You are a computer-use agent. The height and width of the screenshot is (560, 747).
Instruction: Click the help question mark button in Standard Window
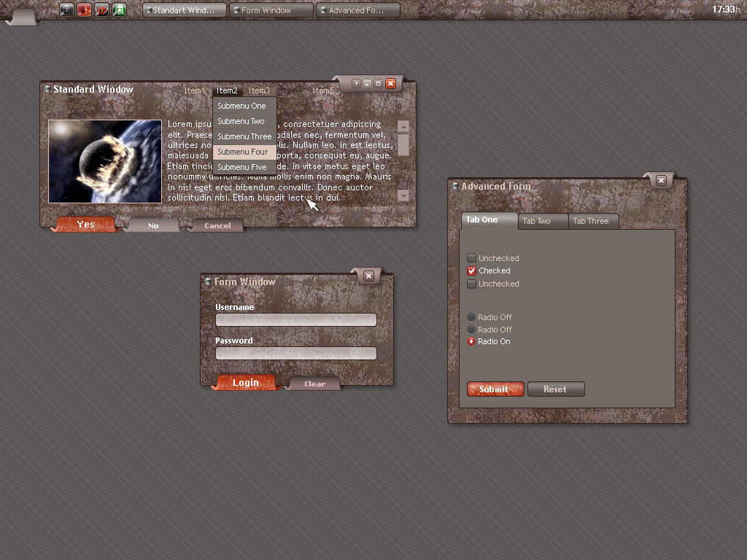coord(356,84)
